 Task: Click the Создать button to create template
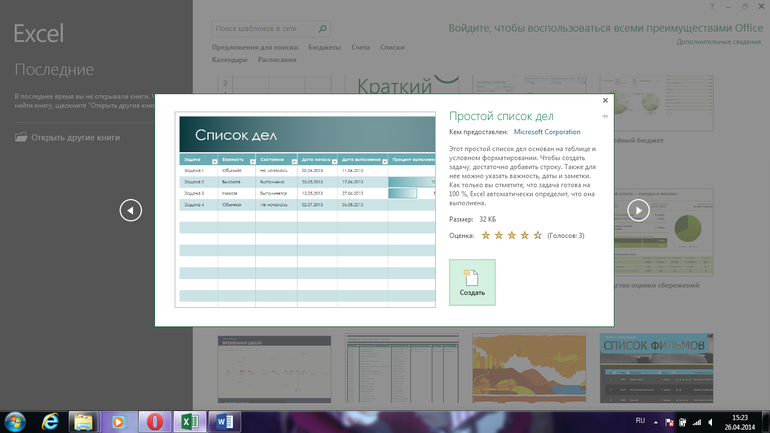click(x=472, y=282)
